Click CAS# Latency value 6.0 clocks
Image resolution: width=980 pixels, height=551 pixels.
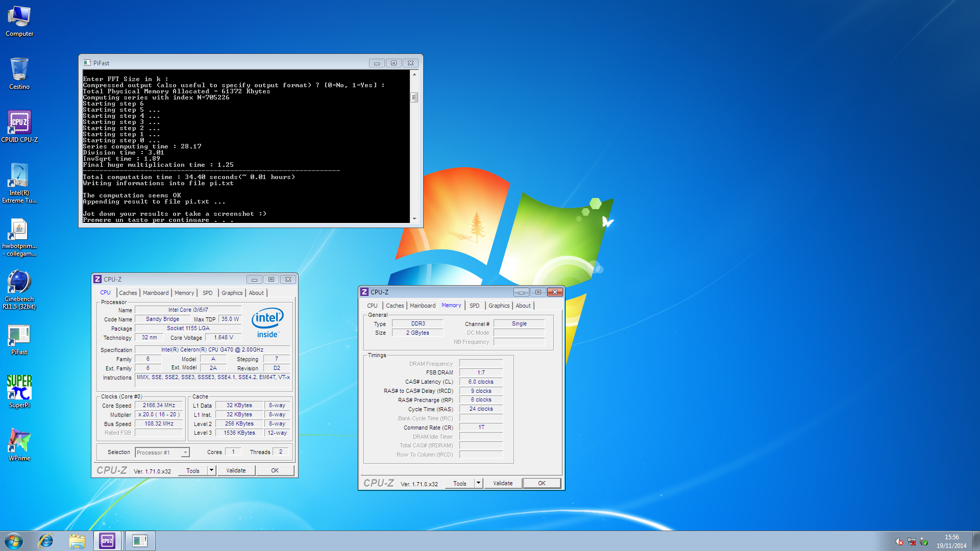tap(481, 382)
